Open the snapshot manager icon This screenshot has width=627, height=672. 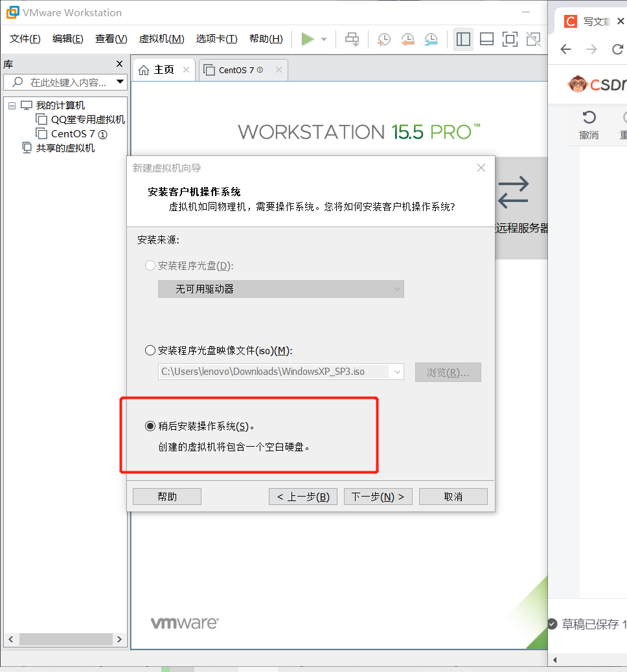[431, 39]
